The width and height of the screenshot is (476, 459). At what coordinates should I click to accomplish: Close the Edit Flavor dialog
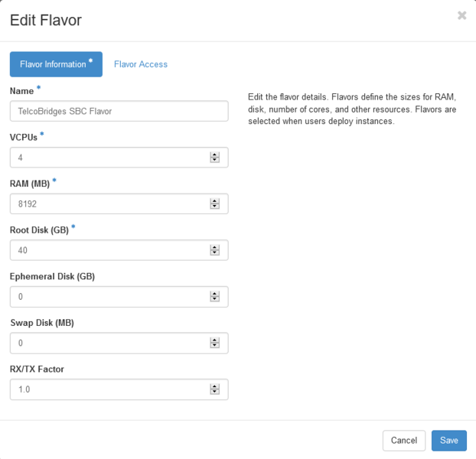(461, 15)
